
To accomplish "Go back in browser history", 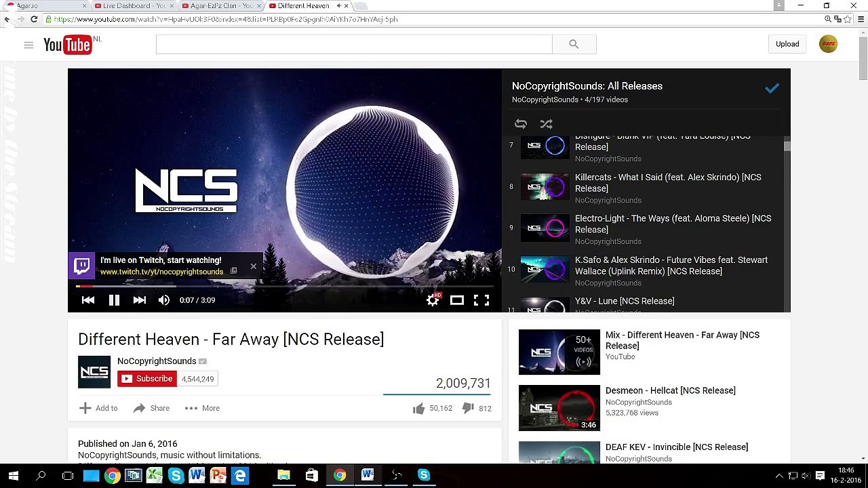I will 7,19.
